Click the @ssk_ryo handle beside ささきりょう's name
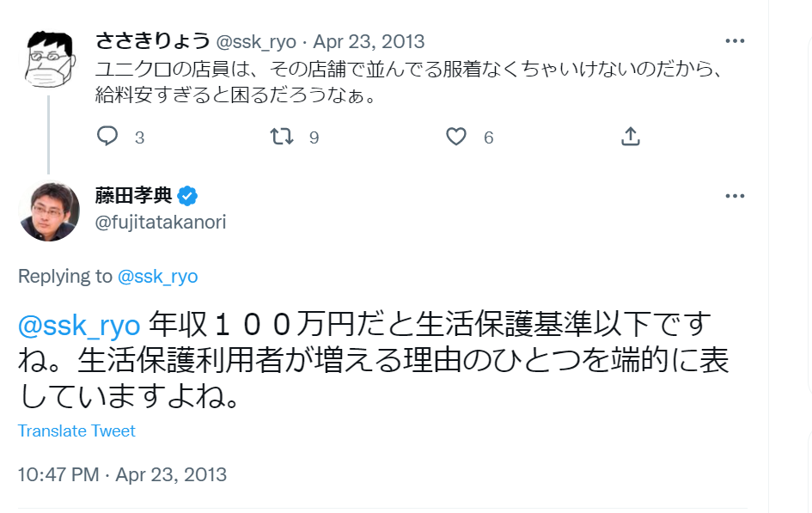The height and width of the screenshot is (513, 812). [256, 41]
